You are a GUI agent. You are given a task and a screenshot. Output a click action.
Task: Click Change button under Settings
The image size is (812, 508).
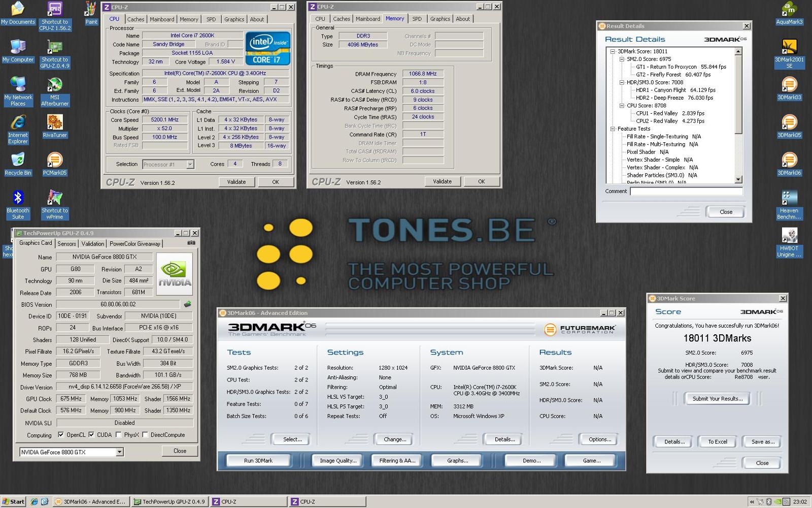tap(395, 439)
